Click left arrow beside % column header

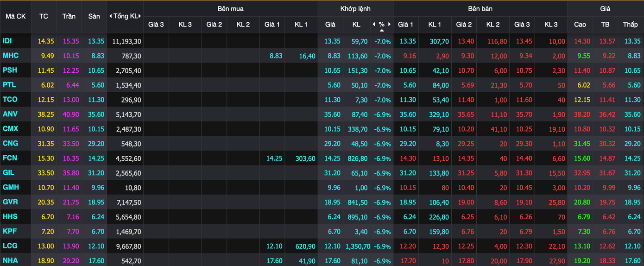374,24
